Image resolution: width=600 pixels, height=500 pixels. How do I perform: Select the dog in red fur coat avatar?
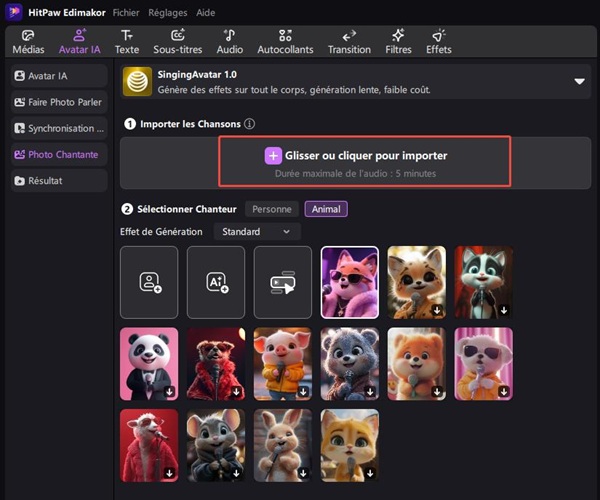[216, 364]
